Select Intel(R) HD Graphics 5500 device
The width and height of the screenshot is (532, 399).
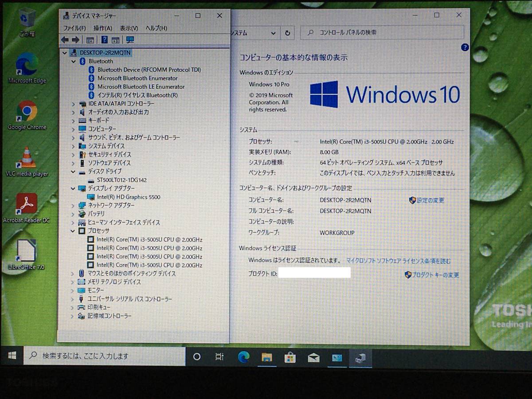(x=129, y=197)
